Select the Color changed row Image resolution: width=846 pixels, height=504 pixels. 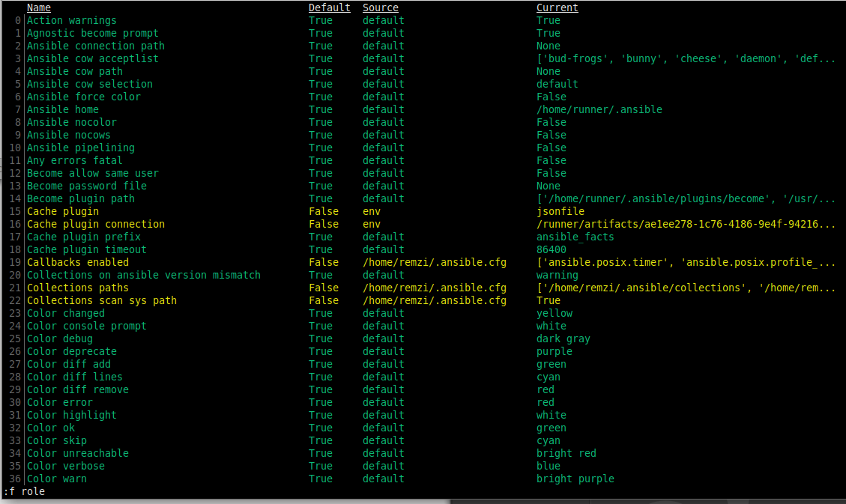(65, 313)
